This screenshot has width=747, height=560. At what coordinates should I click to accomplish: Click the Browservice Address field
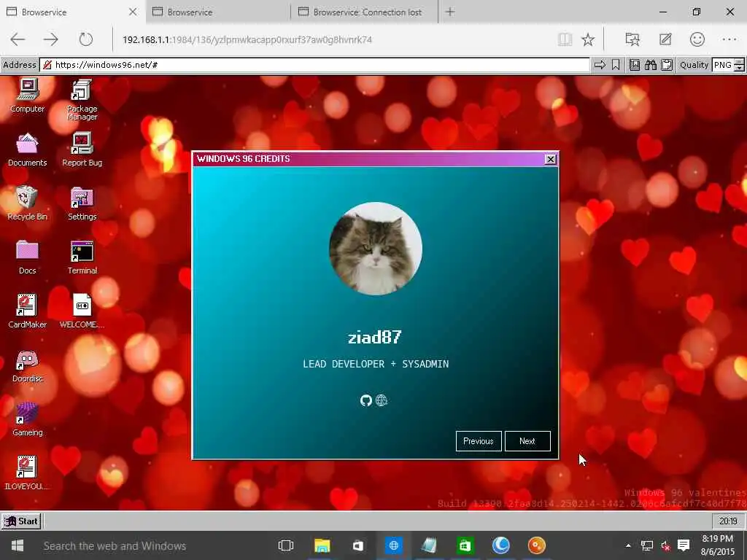315,65
